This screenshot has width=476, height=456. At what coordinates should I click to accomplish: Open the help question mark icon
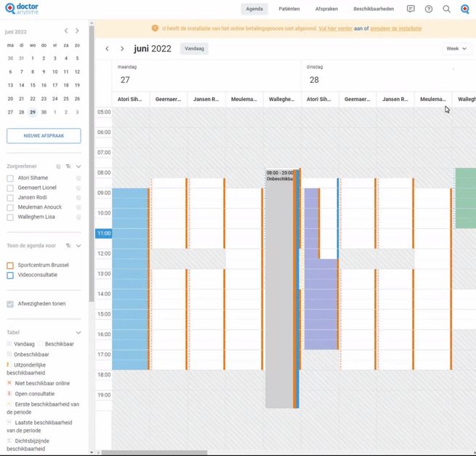(429, 9)
